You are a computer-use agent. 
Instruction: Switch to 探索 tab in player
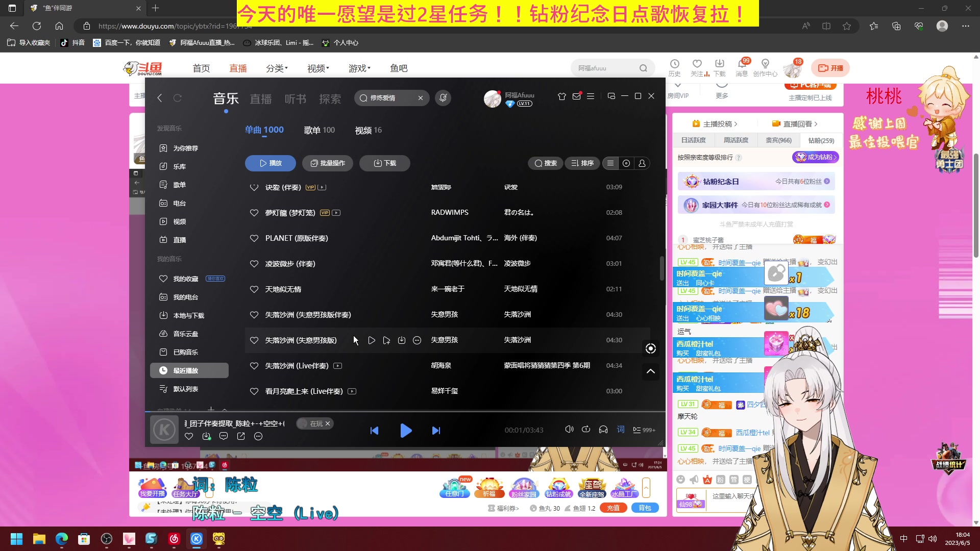tap(330, 99)
